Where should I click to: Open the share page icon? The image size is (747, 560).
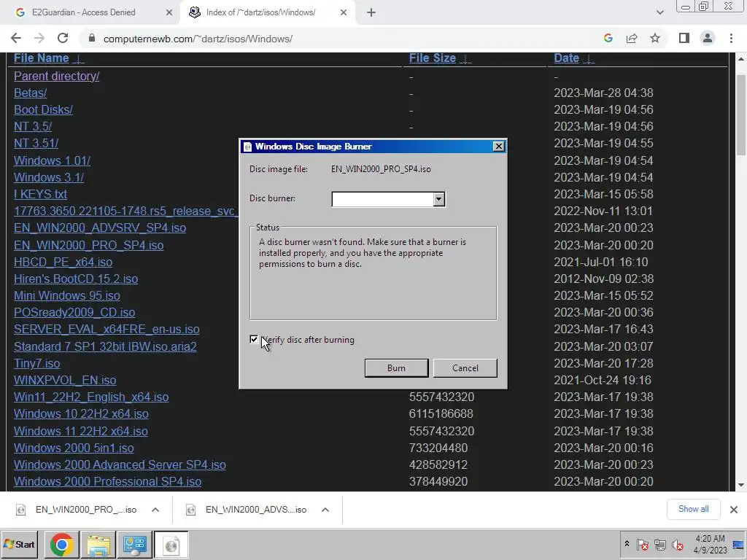(x=632, y=39)
